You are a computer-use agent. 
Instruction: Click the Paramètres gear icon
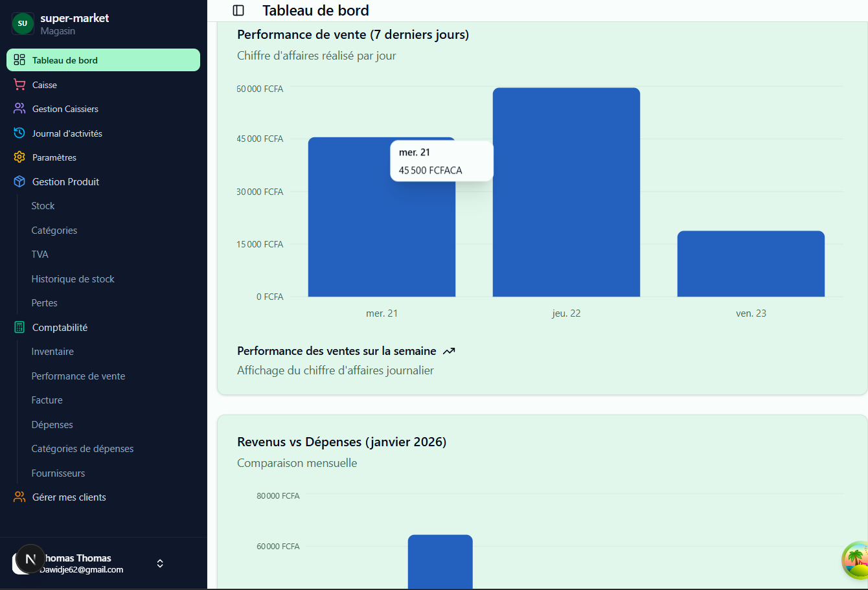19,157
